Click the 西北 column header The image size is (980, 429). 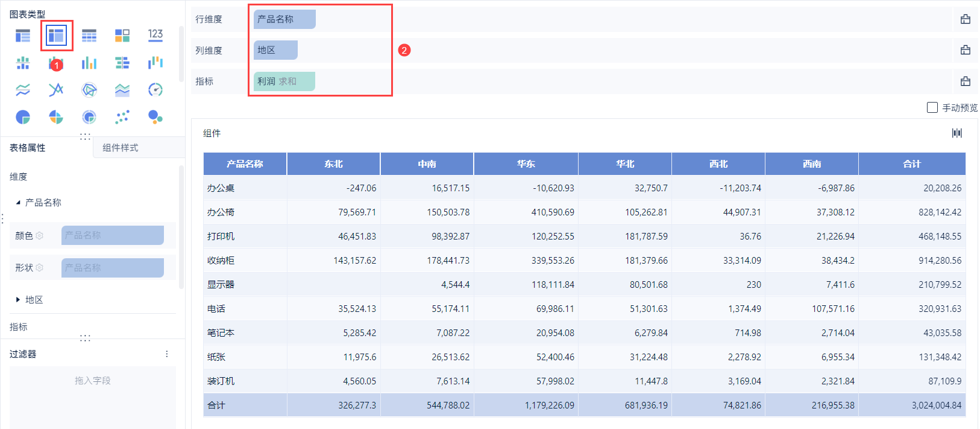718,164
